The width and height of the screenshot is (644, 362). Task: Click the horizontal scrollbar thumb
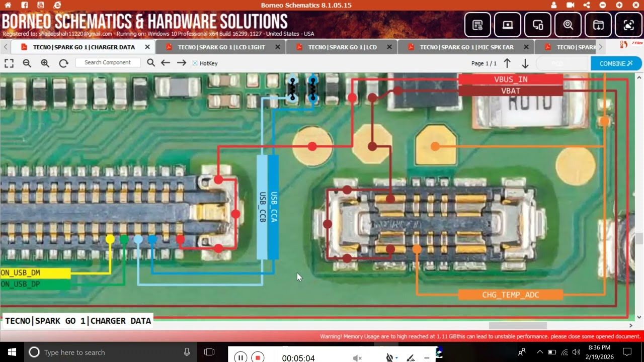pyautogui.click(x=518, y=326)
